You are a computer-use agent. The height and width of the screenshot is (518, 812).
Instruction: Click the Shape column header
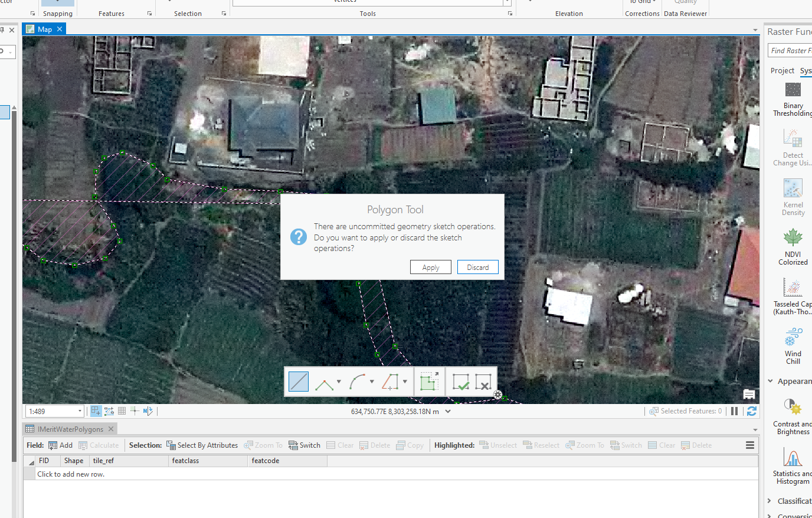coord(74,461)
